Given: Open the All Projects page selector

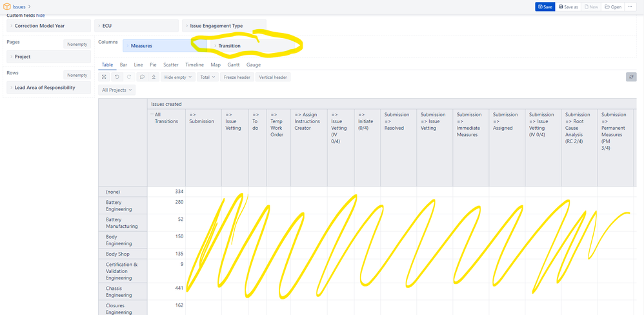Looking at the screenshot, I should tap(117, 90).
